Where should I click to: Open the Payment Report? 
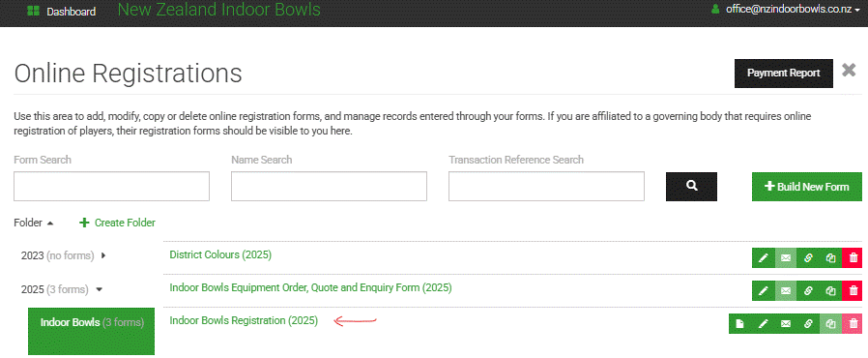tap(783, 74)
